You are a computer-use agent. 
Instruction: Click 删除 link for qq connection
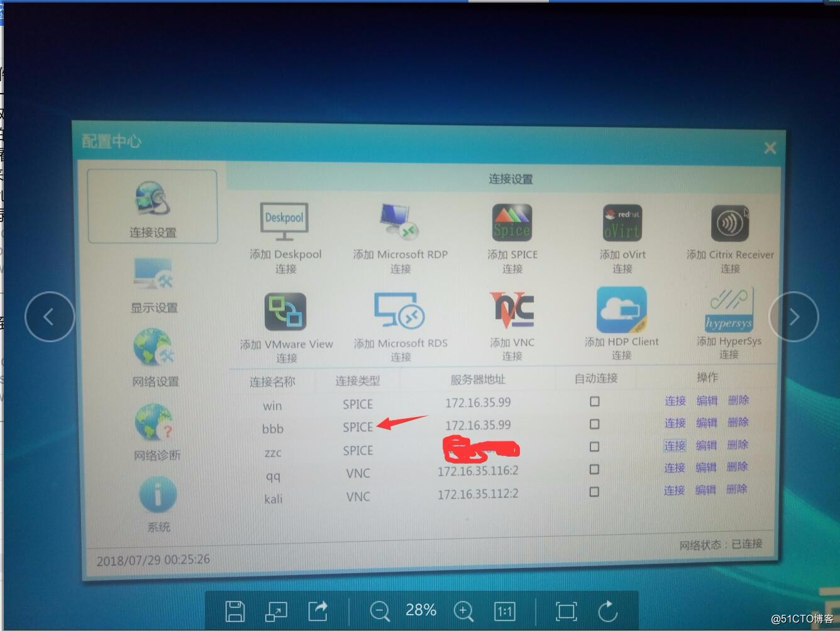pyautogui.click(x=737, y=467)
